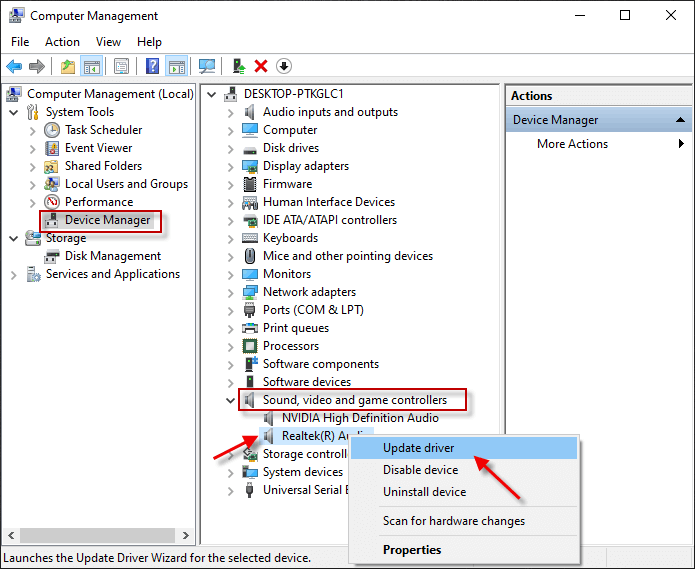
Task: Click the Firmware chip icon
Action: [x=250, y=184]
